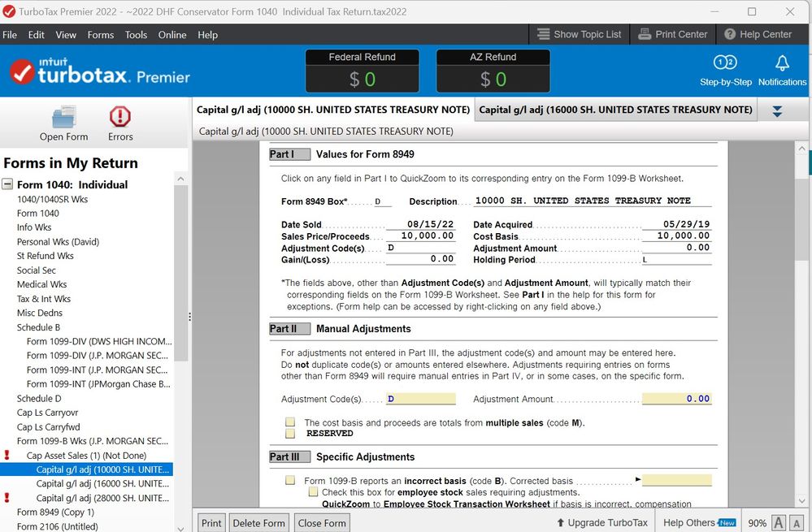The width and height of the screenshot is (812, 532).
Task: Open Medical Wks
Action: [x=42, y=284]
